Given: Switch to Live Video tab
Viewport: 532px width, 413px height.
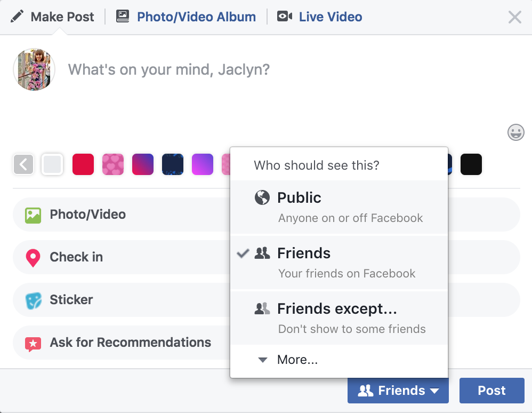Looking at the screenshot, I should tap(320, 17).
